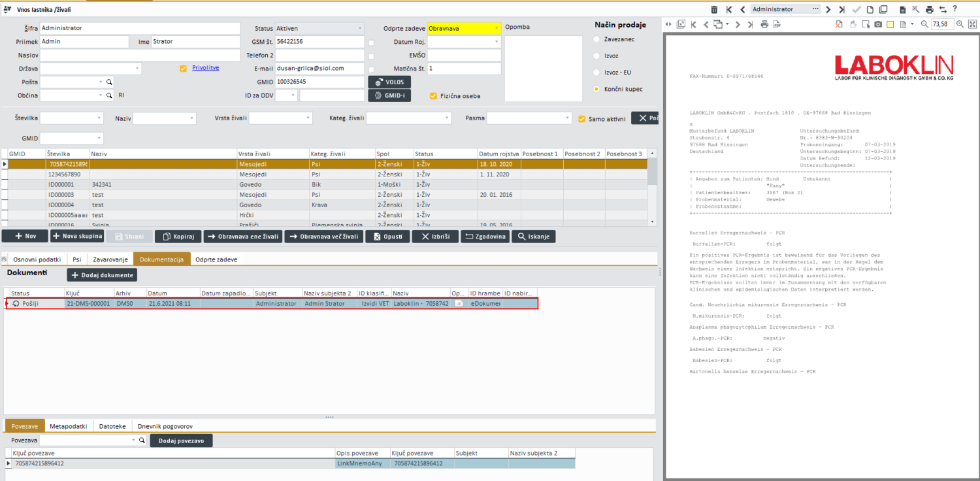Open the Privolitve link
This screenshot has height=481, width=980.
click(205, 67)
